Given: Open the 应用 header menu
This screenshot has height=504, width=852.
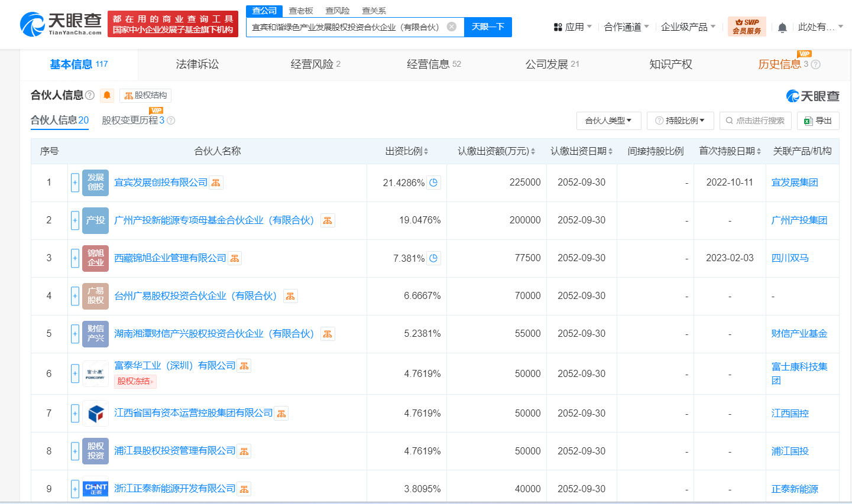Looking at the screenshot, I should click(572, 27).
